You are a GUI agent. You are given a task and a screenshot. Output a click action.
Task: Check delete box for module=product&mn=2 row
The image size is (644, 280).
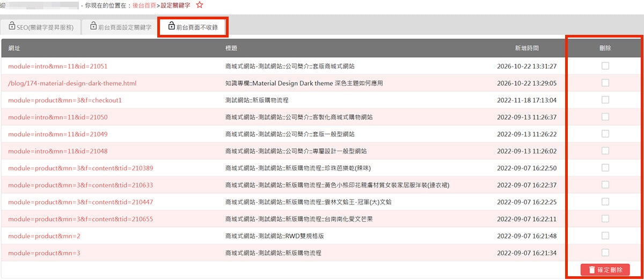605,236
